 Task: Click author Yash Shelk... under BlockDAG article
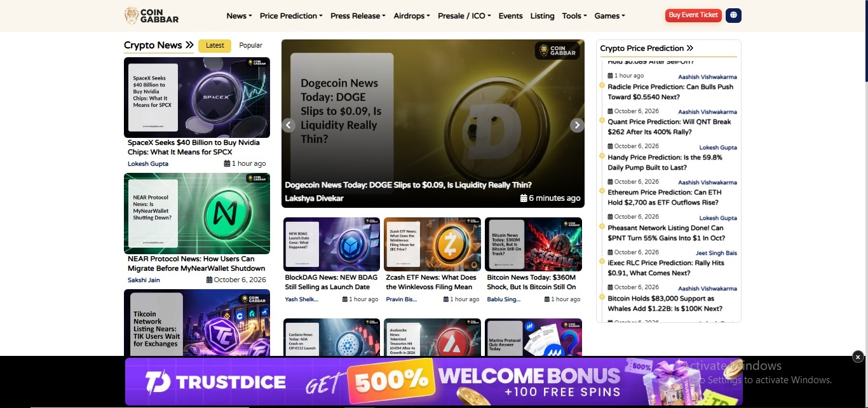[301, 299]
